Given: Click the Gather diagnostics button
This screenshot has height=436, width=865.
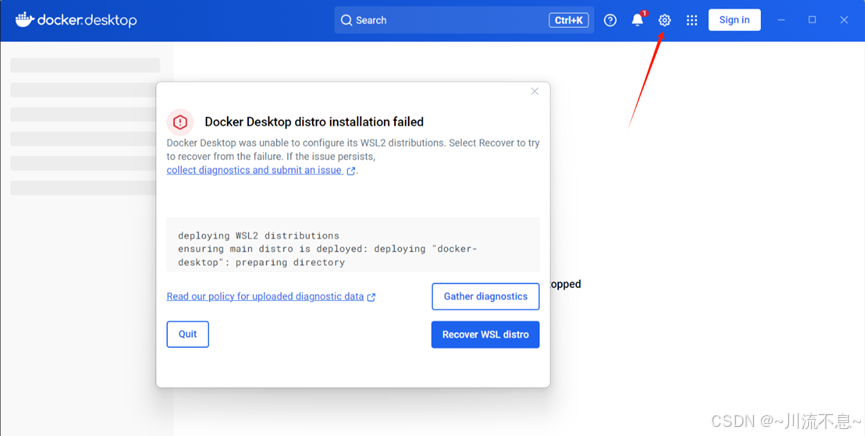Looking at the screenshot, I should tap(485, 296).
